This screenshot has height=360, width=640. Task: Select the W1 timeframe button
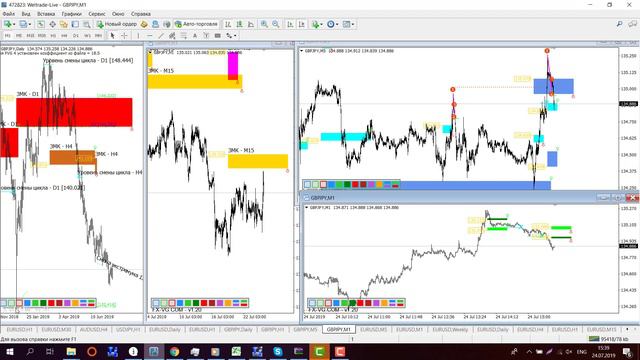87,36
